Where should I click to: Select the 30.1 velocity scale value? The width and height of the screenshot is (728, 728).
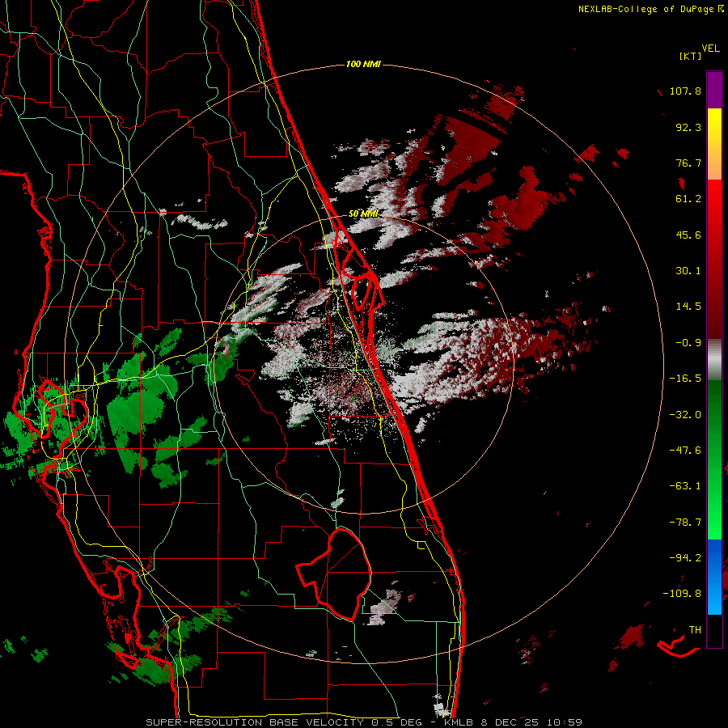[x=688, y=271]
